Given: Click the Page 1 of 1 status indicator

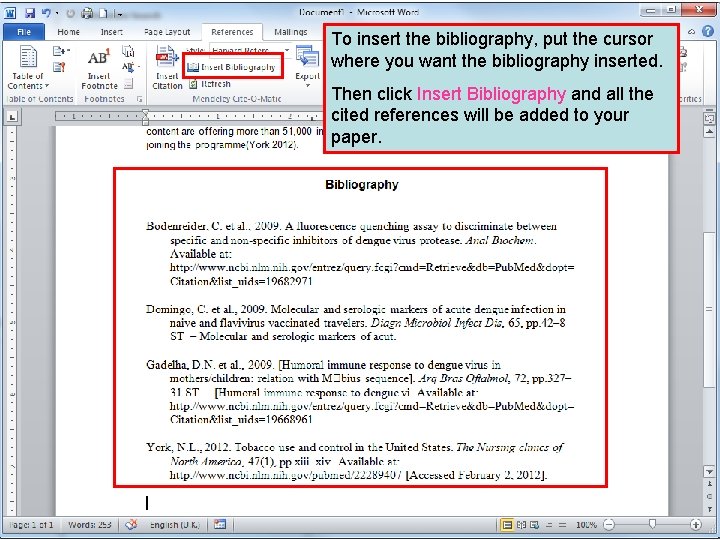Looking at the screenshot, I should tap(31, 524).
